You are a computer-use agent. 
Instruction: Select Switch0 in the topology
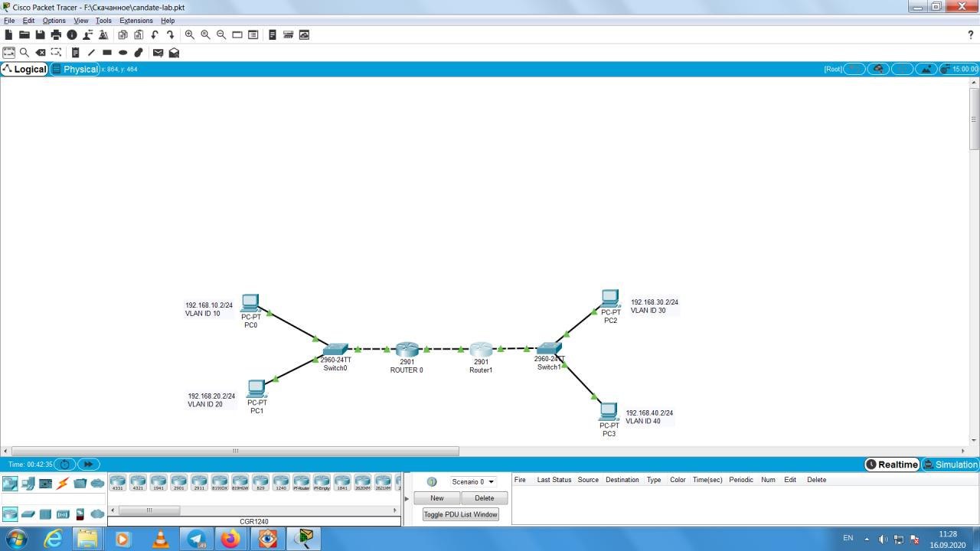[x=335, y=350]
